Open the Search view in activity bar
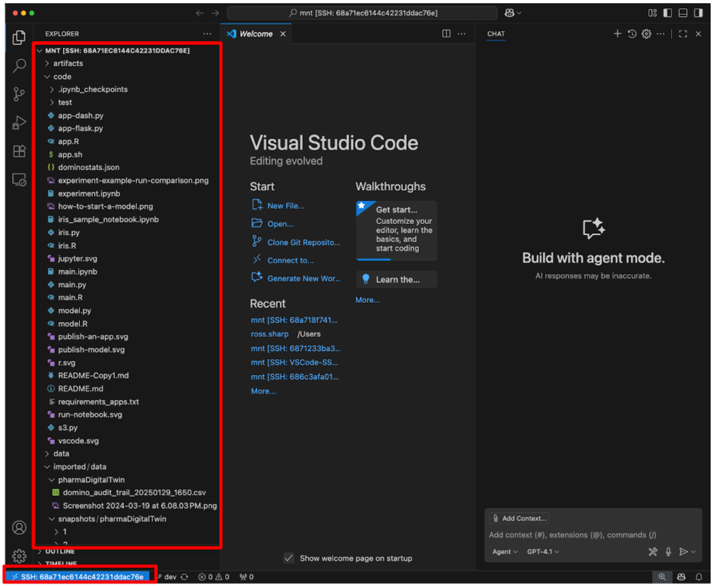This screenshot has height=588, width=715. 19,66
